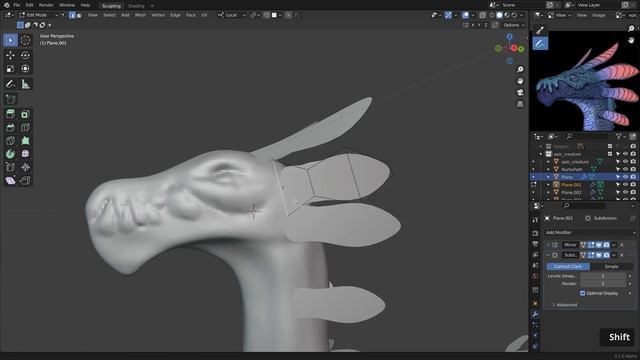Viewport: 640px width, 360px height.
Task: Select the Select Box tool
Action: 11,40
